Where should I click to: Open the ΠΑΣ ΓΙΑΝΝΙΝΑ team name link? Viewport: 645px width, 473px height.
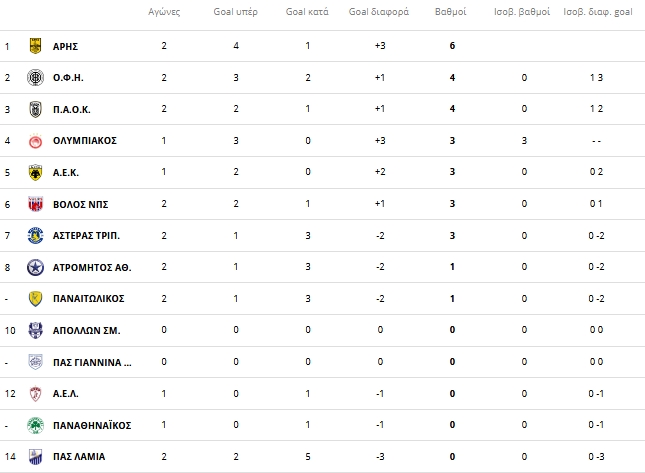click(92, 362)
